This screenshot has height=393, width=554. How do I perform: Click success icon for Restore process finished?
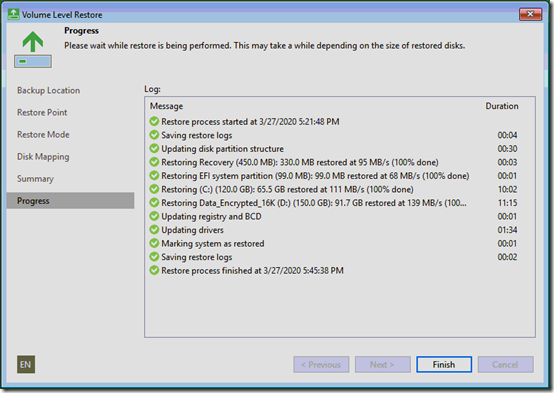coord(154,270)
